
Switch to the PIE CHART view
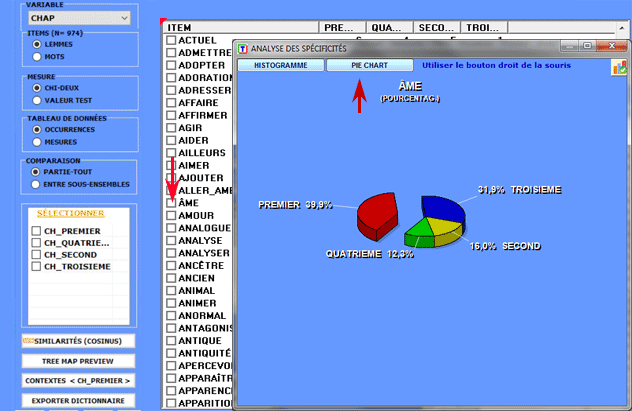[368, 65]
